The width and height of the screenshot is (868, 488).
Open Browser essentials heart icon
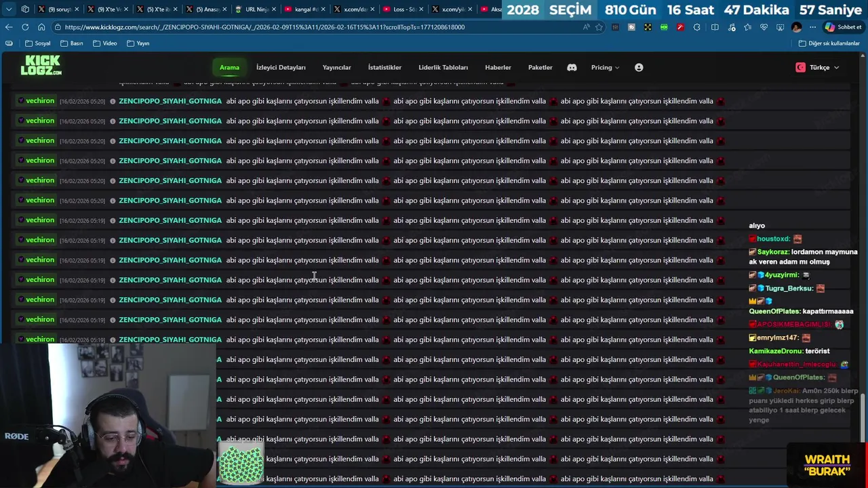764,27
